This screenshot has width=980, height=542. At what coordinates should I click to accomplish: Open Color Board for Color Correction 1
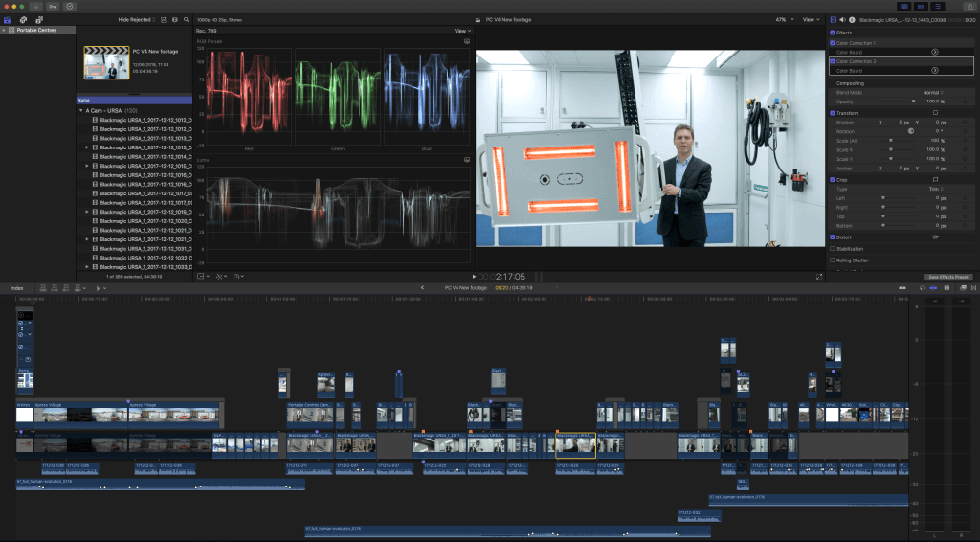(934, 52)
